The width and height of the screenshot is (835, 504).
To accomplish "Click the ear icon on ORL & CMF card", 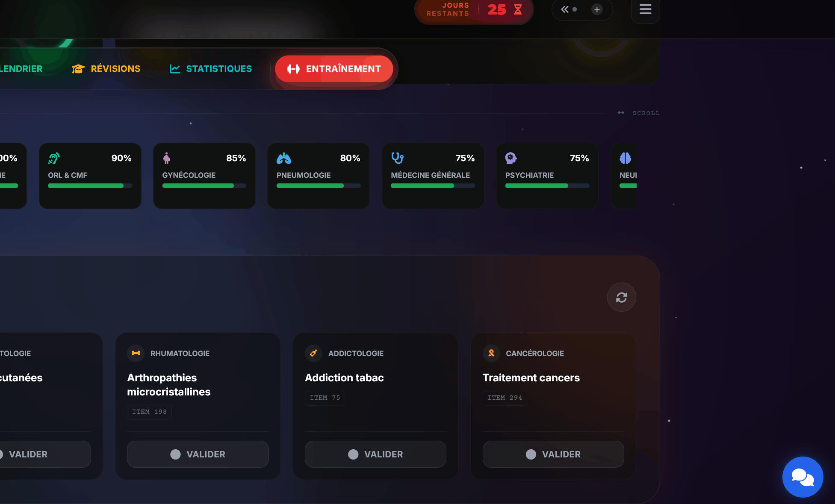I will 54,158.
